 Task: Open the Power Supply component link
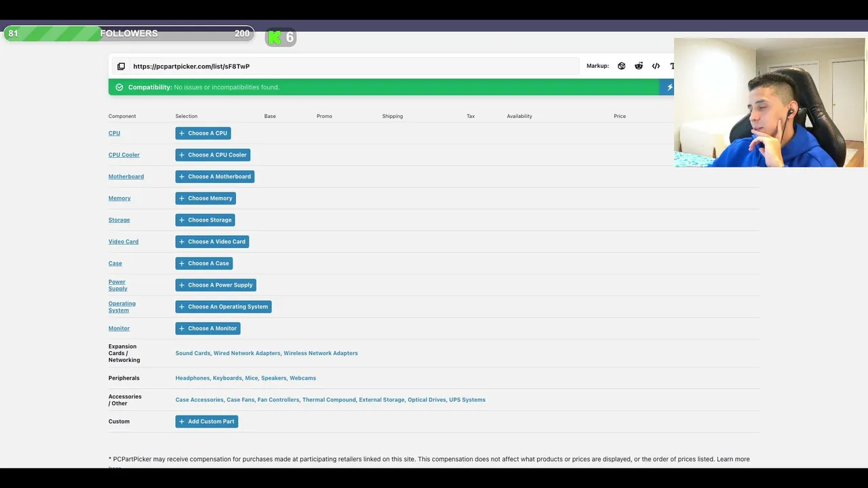(118, 285)
